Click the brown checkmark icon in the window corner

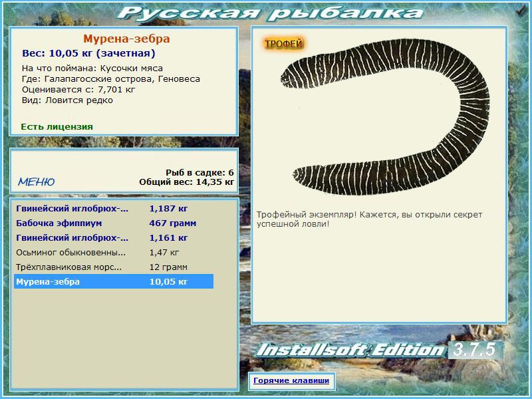(x=519, y=11)
